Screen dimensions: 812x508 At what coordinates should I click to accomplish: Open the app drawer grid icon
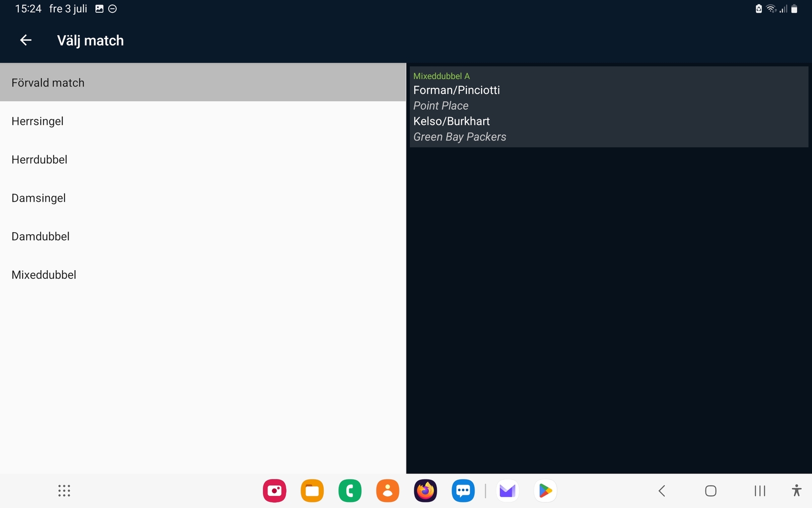(64, 490)
